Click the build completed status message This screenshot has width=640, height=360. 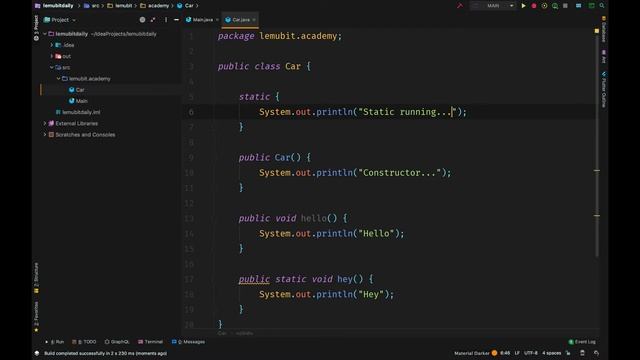(x=105, y=353)
